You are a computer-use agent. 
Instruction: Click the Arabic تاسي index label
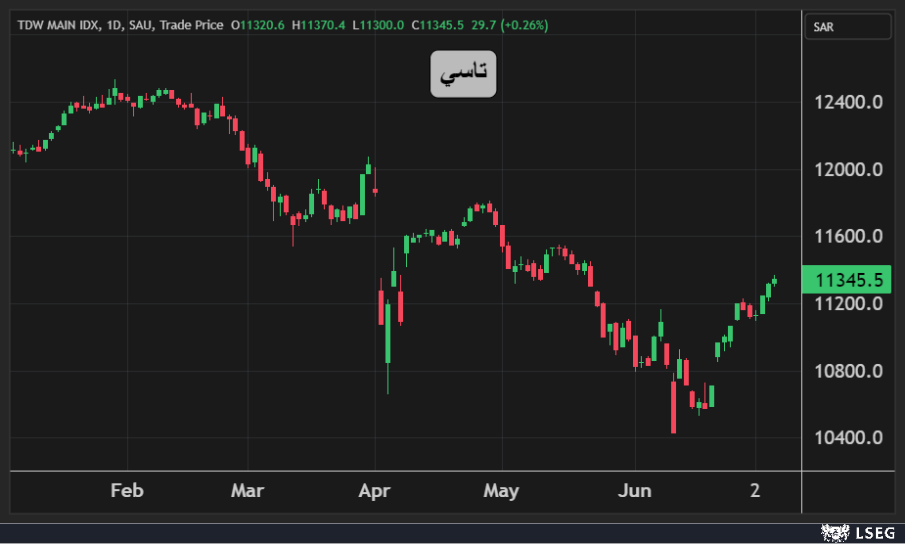(463, 74)
